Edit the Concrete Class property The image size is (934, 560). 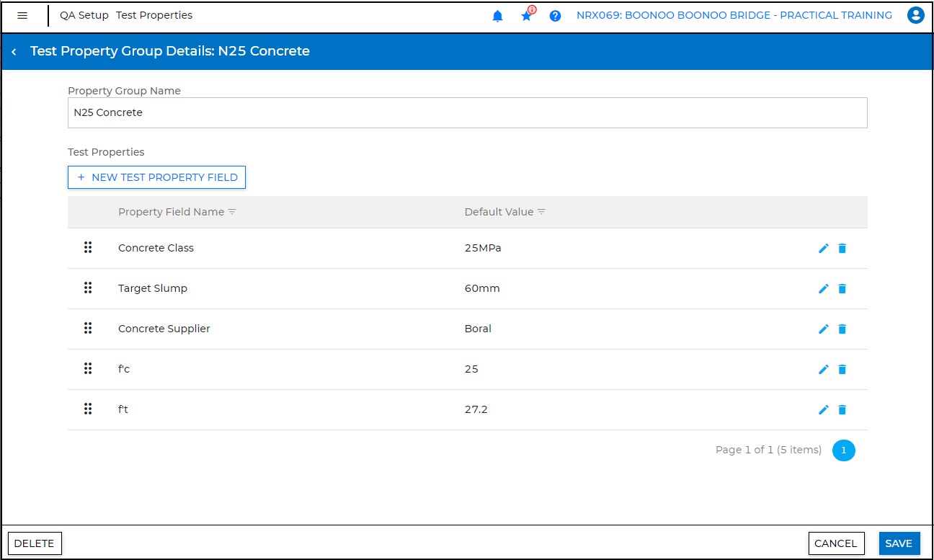(x=824, y=248)
